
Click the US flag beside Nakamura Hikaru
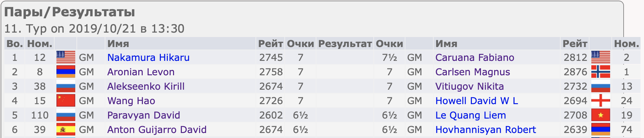[x=66, y=57]
